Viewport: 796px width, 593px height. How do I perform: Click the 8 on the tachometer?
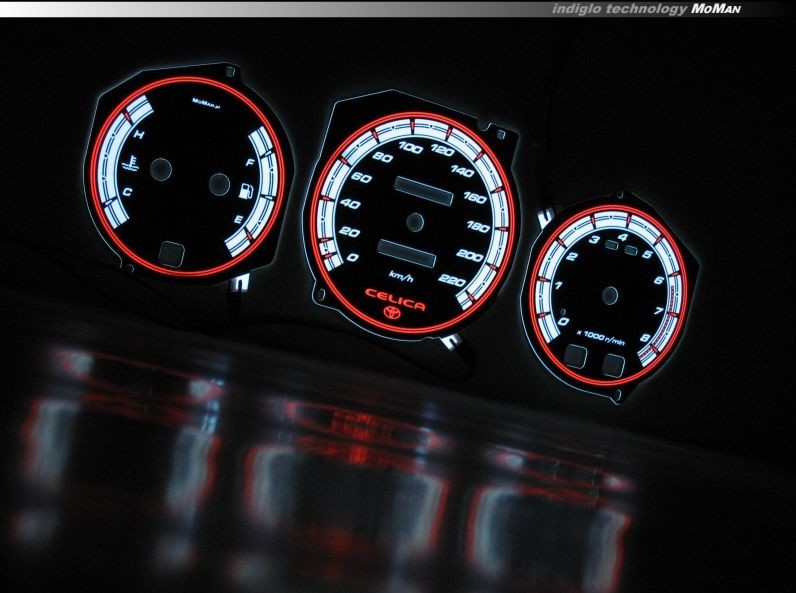(646, 338)
